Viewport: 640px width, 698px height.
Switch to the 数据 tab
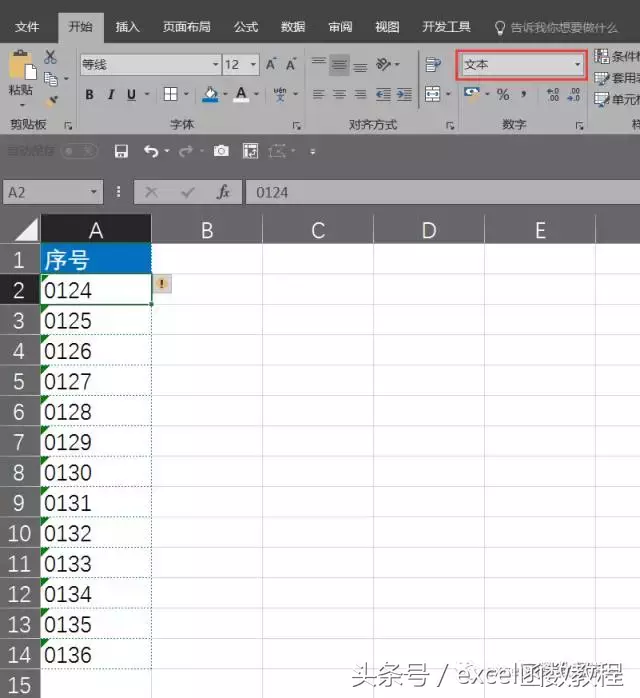[x=293, y=27]
